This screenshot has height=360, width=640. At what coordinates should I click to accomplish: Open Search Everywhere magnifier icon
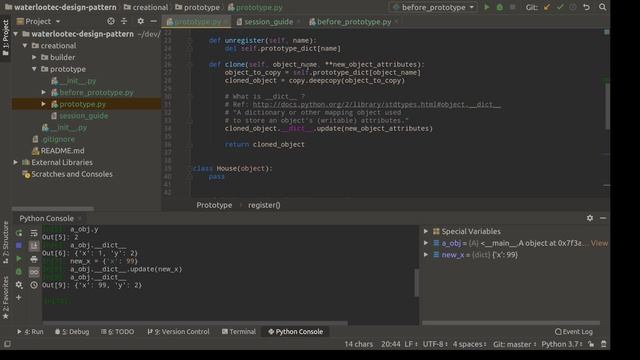pyautogui.click(x=602, y=7)
